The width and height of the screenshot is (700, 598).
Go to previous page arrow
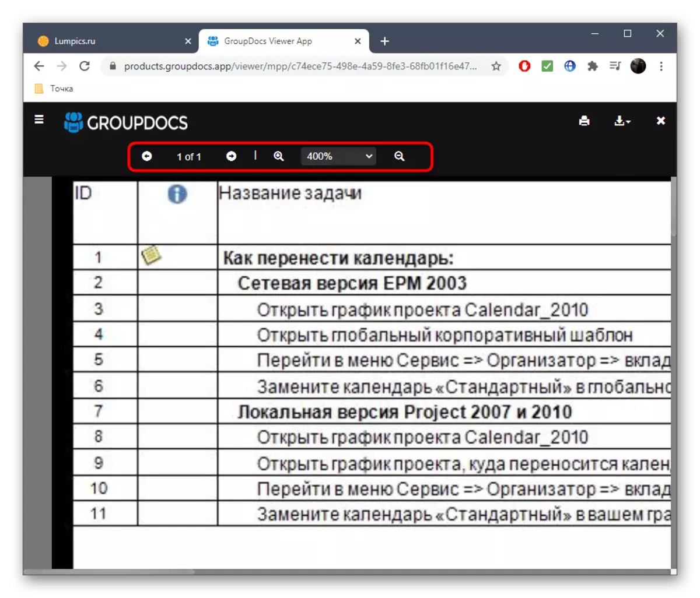[147, 156]
